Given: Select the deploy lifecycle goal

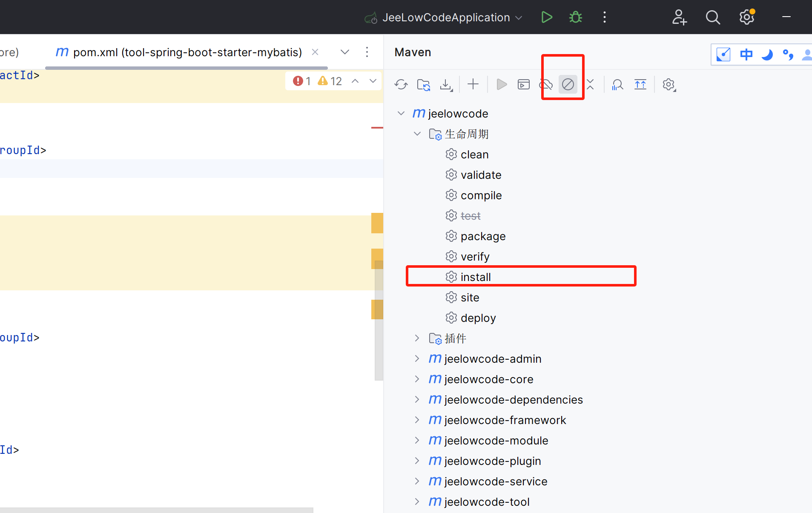Looking at the screenshot, I should 478,318.
